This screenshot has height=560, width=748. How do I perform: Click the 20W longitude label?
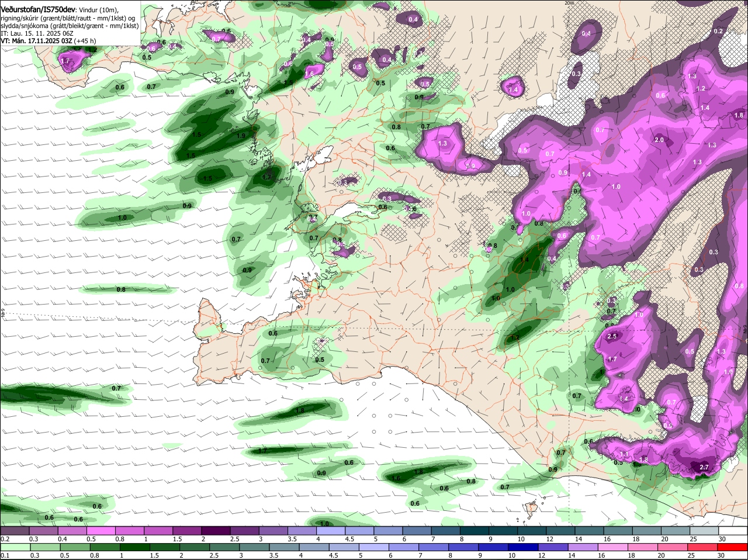(x=570, y=3)
